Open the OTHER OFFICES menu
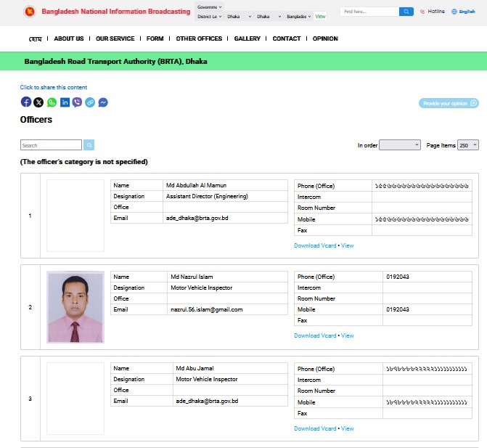Image resolution: width=487 pixels, height=448 pixels. click(199, 38)
